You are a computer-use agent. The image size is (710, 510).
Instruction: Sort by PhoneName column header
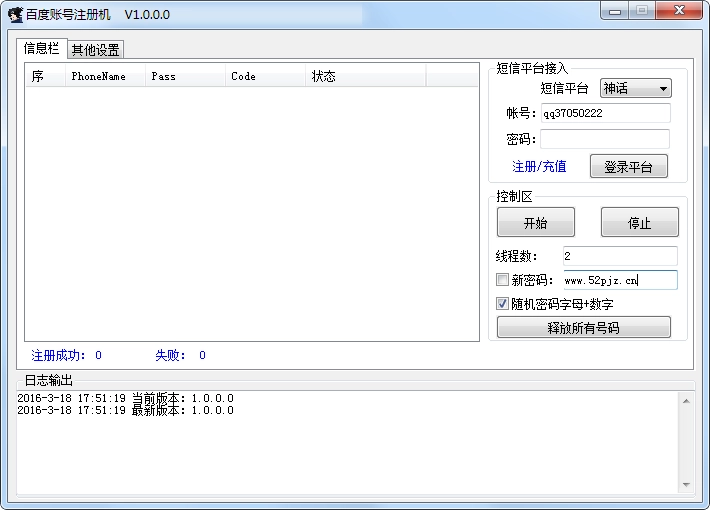[x=106, y=76]
